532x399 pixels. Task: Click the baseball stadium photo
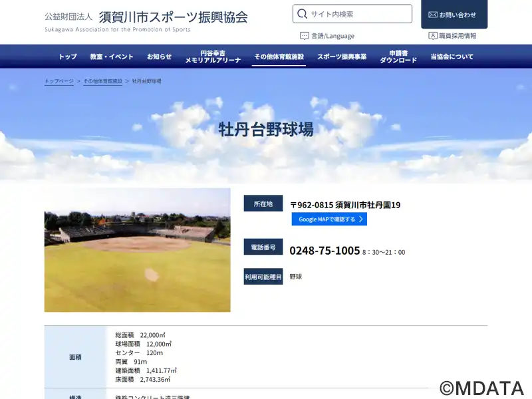coord(137,250)
